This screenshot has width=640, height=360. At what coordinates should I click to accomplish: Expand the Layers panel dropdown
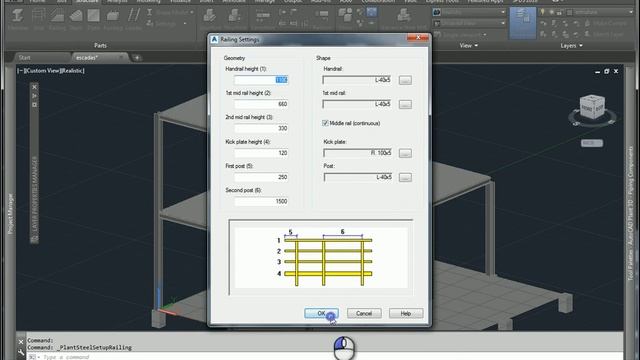571,45
